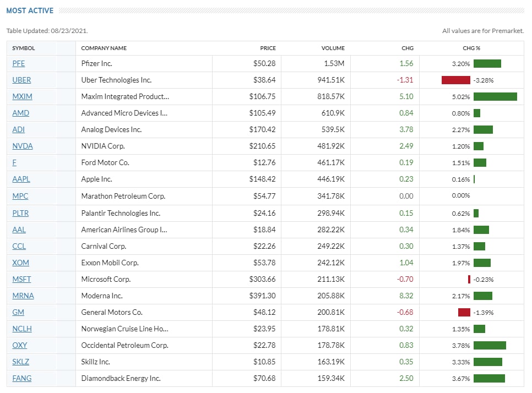Click the MPC ticker link
The width and height of the screenshot is (532, 393).
(20, 196)
